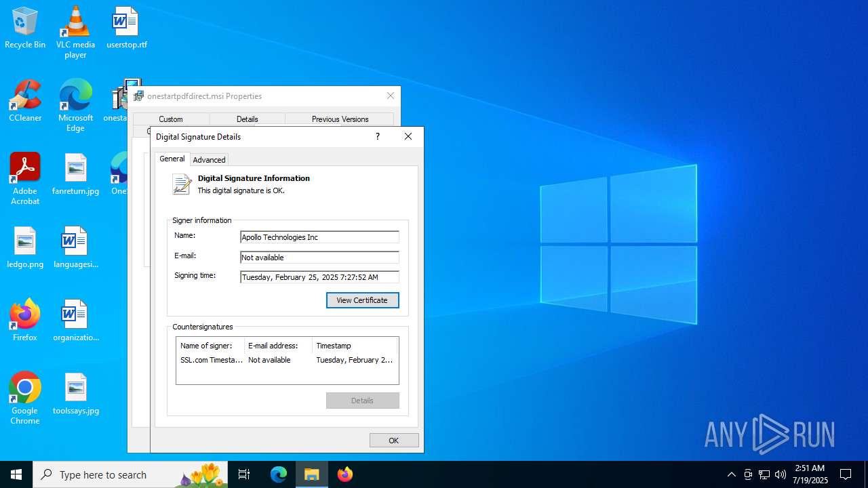This screenshot has height=488, width=868.
Task: Select CCleaner desktop shortcut
Action: (x=25, y=101)
